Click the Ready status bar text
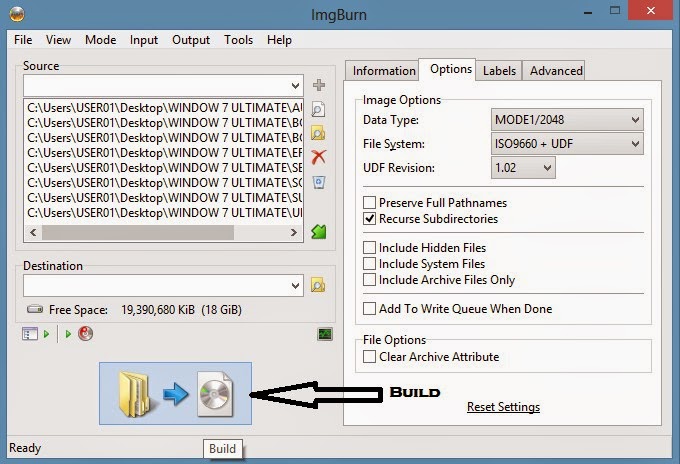680x464 pixels. click(25, 448)
